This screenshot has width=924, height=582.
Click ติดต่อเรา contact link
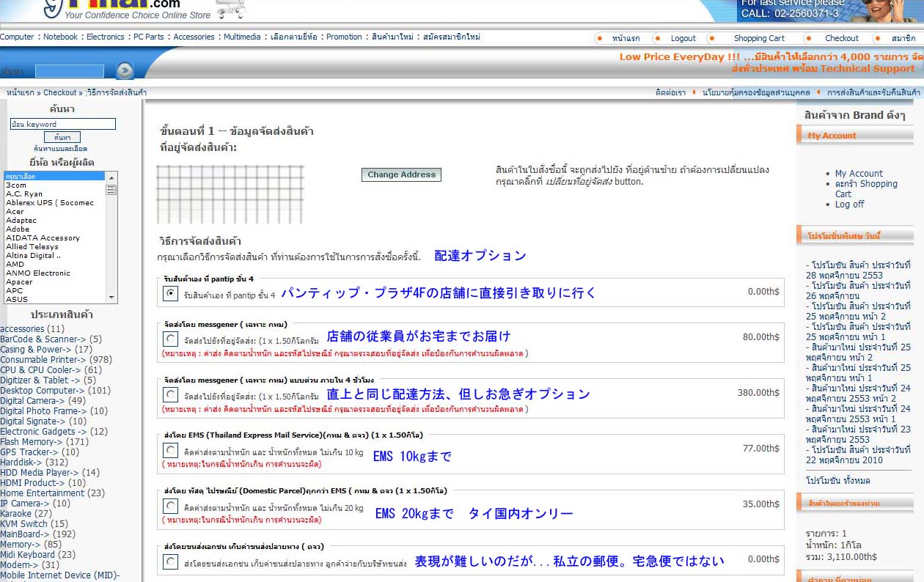pyautogui.click(x=670, y=92)
